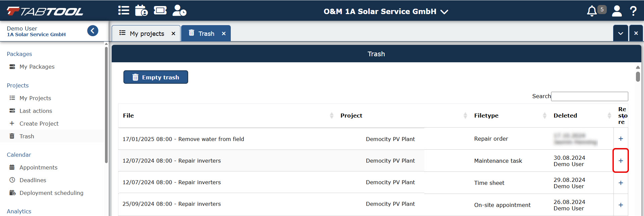Focus the Search input field

[x=589, y=96]
